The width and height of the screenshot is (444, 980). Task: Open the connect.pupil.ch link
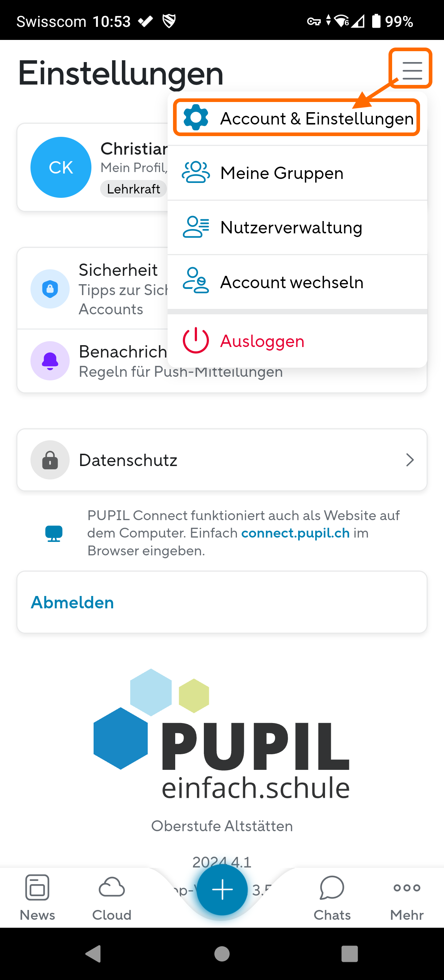coord(295,533)
